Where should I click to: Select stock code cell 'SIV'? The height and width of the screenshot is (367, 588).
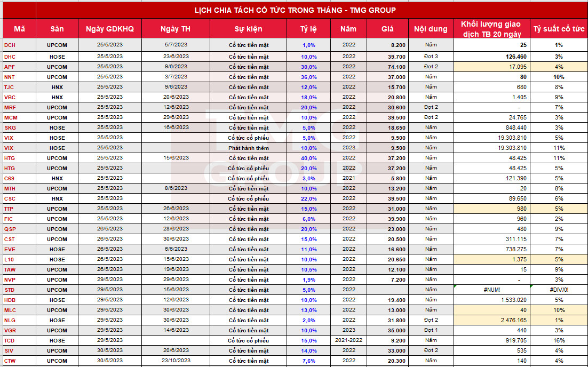click(x=20, y=350)
